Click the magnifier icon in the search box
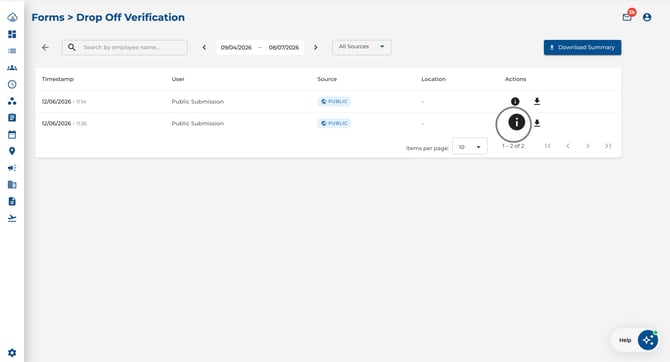670x362 pixels. 72,47
